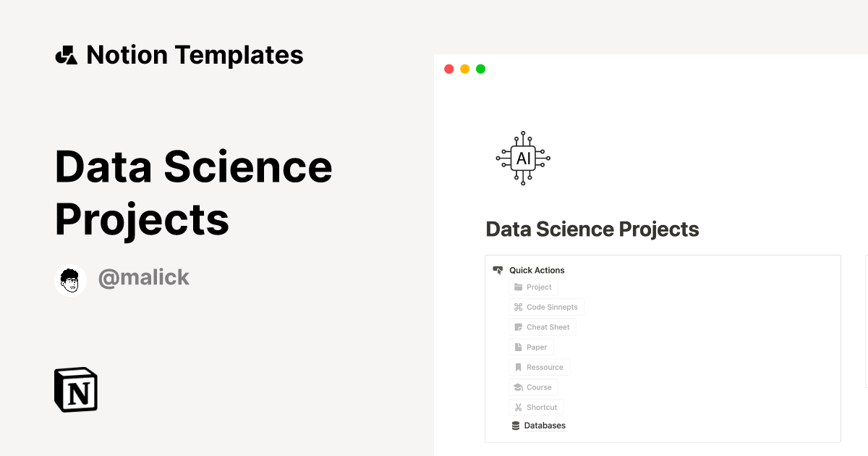868x456 pixels.
Task: Click the Databases stack icon
Action: click(x=516, y=426)
